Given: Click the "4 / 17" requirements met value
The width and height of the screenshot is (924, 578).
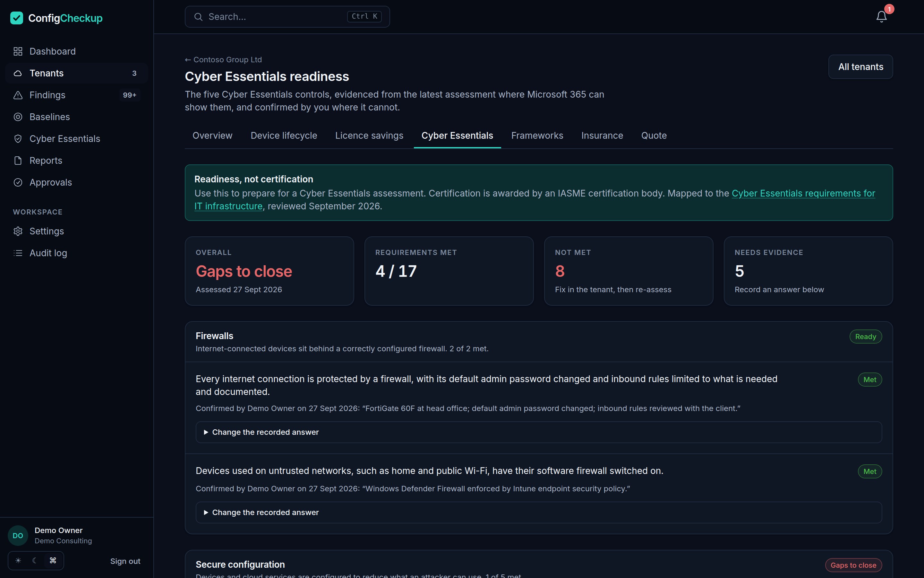Looking at the screenshot, I should [396, 271].
